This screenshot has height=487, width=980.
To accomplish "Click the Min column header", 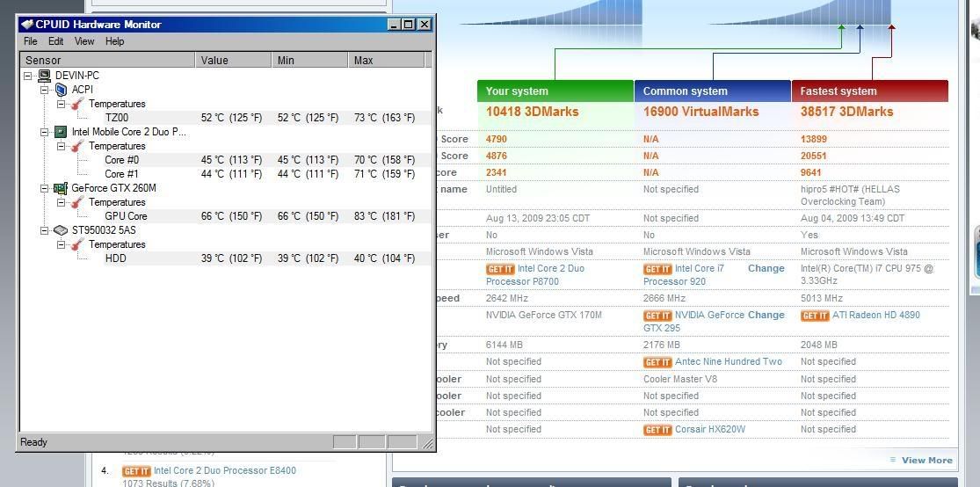I will 309,60.
